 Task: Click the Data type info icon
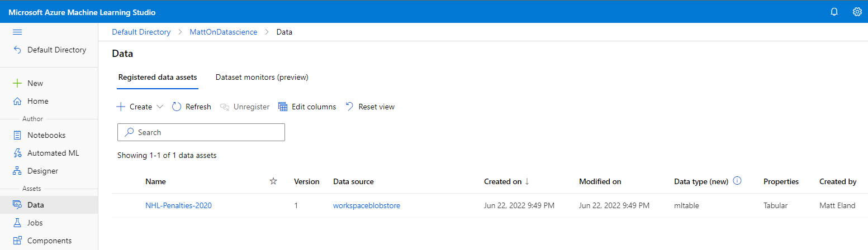(737, 181)
